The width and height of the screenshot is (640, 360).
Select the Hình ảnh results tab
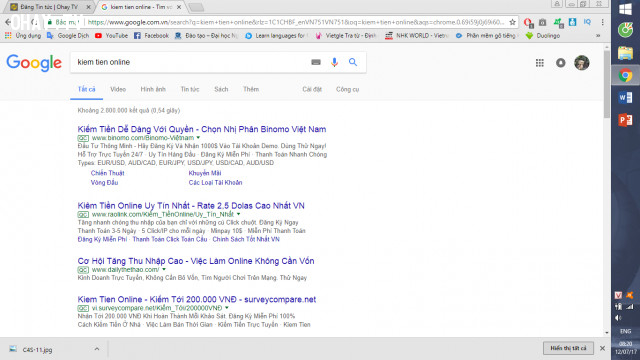coord(153,89)
